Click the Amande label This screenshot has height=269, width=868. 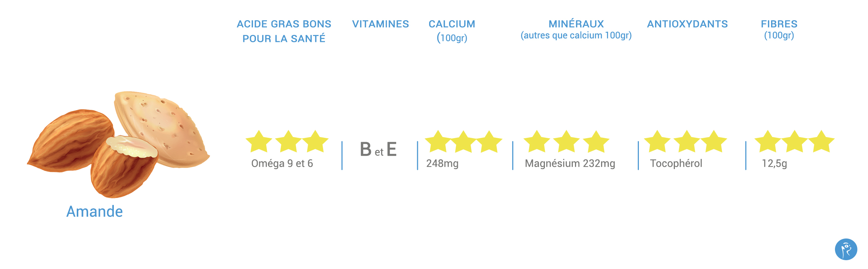click(x=94, y=212)
